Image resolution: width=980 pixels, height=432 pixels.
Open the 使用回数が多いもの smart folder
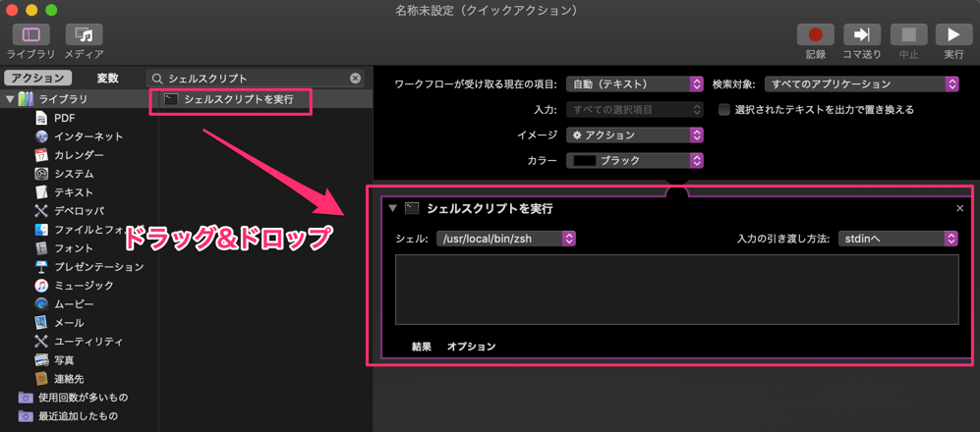[74, 397]
